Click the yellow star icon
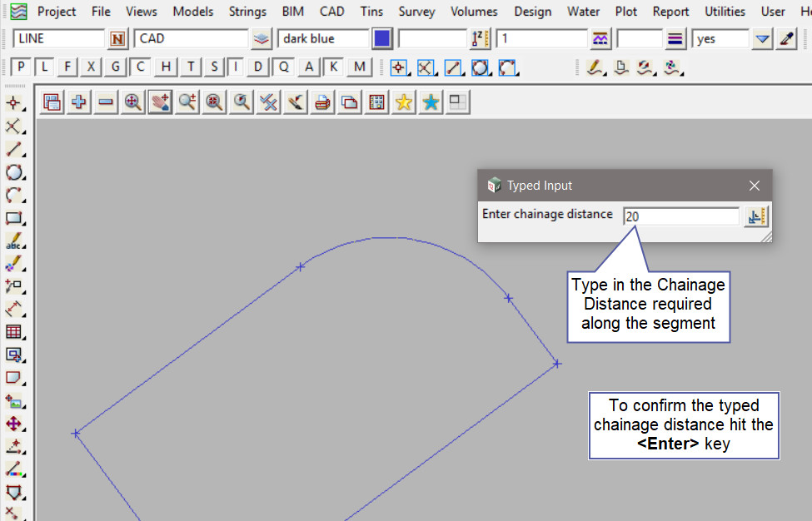This screenshot has width=812, height=521. (x=404, y=102)
